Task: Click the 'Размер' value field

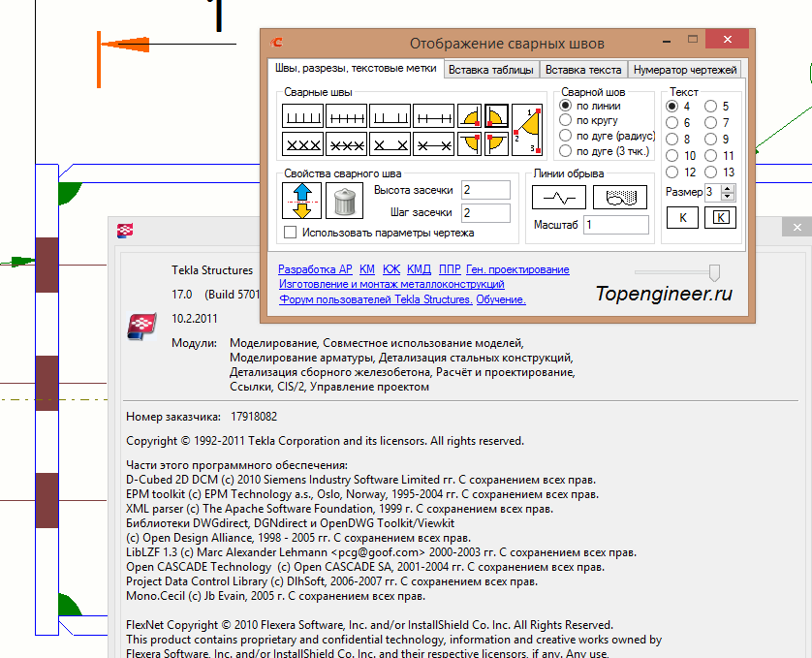Action: pyautogui.click(x=712, y=192)
